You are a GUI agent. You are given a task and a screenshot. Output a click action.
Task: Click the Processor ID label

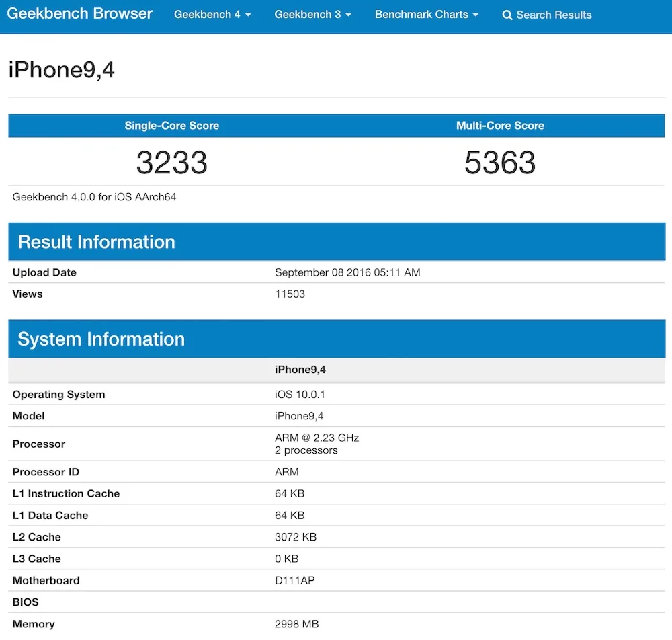click(x=46, y=472)
